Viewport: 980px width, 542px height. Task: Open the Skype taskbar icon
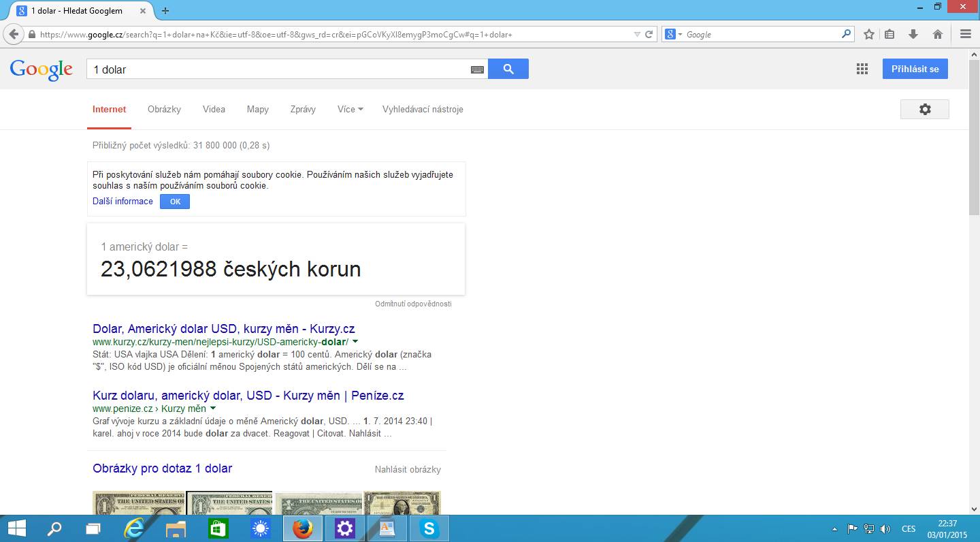tap(429, 528)
